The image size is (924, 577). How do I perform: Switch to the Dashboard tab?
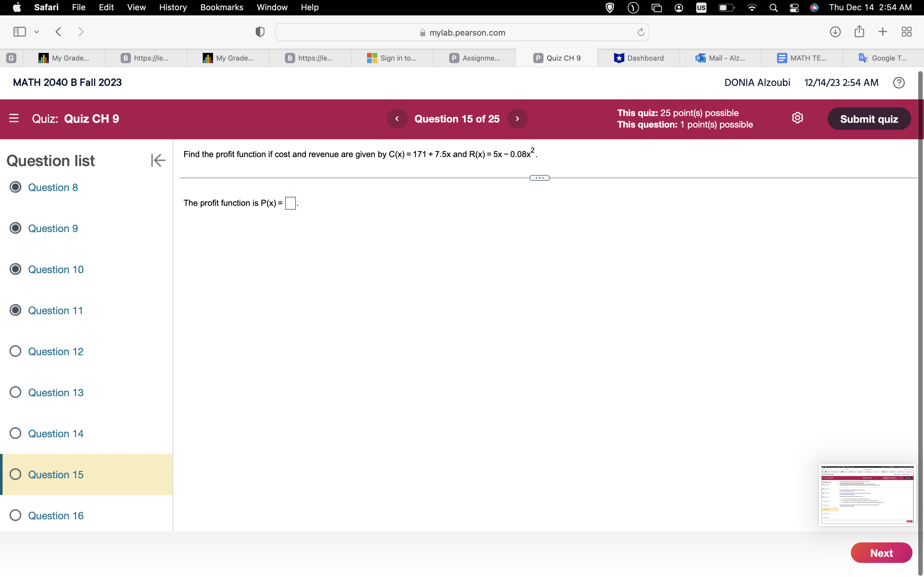tap(639, 58)
